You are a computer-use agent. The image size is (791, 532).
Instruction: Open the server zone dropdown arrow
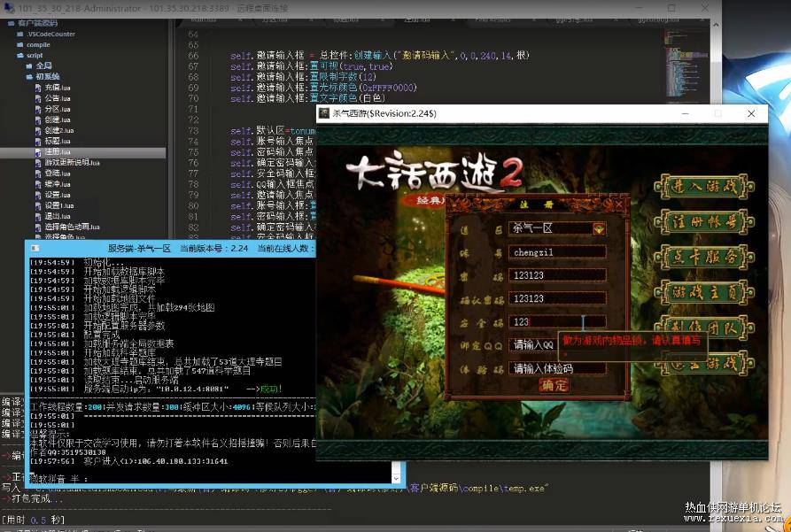pos(599,229)
